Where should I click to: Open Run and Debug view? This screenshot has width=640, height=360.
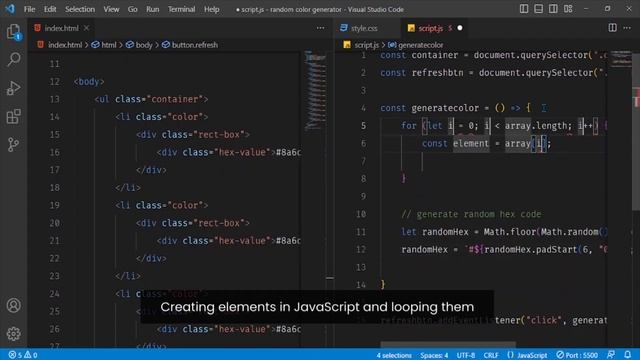pos(13,88)
